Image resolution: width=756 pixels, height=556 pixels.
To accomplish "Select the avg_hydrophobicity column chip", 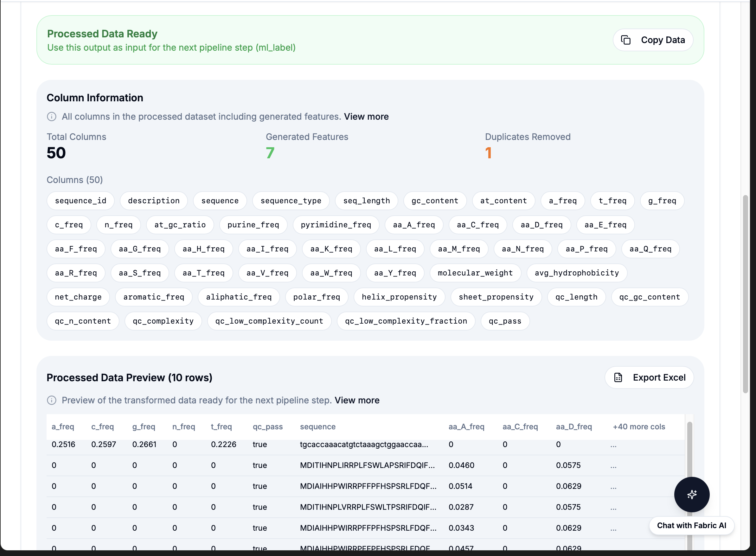I will 577,273.
